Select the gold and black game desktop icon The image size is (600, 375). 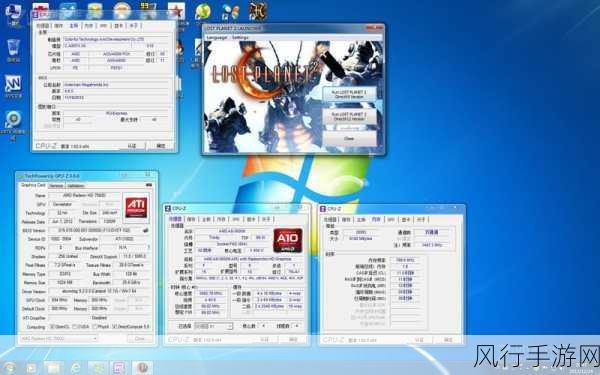coord(258,11)
